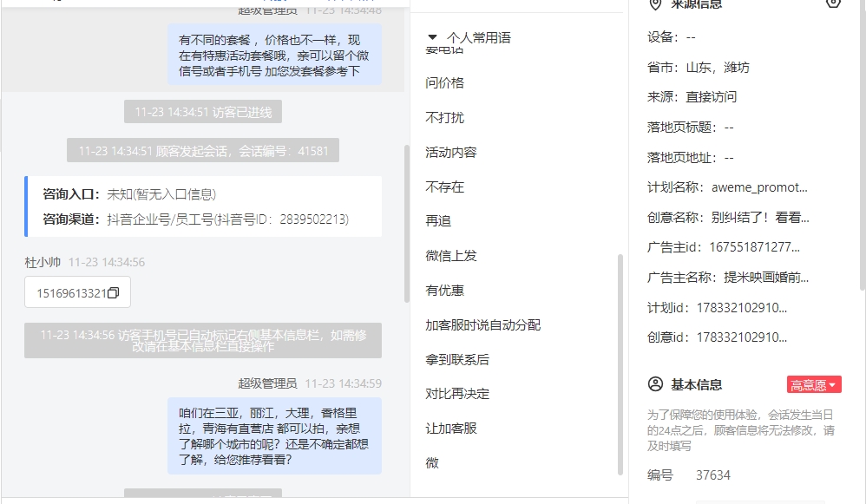
Task: Insert the 活动内容 quick phrase
Action: pyautogui.click(x=450, y=153)
